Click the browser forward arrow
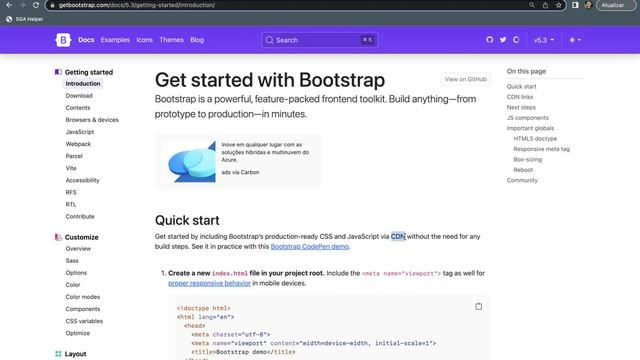This screenshot has width=640, height=360. [22, 5]
